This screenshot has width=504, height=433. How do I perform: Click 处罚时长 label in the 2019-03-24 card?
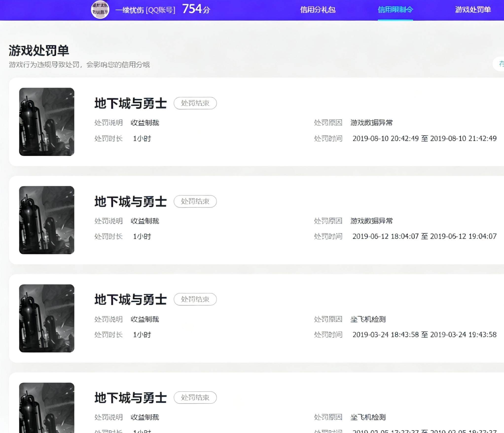[108, 335]
